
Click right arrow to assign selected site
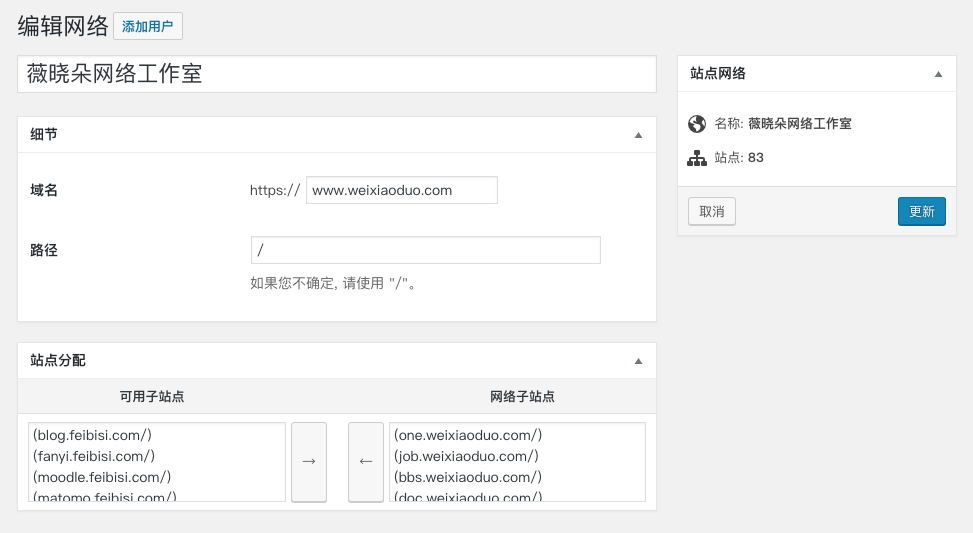click(x=308, y=461)
